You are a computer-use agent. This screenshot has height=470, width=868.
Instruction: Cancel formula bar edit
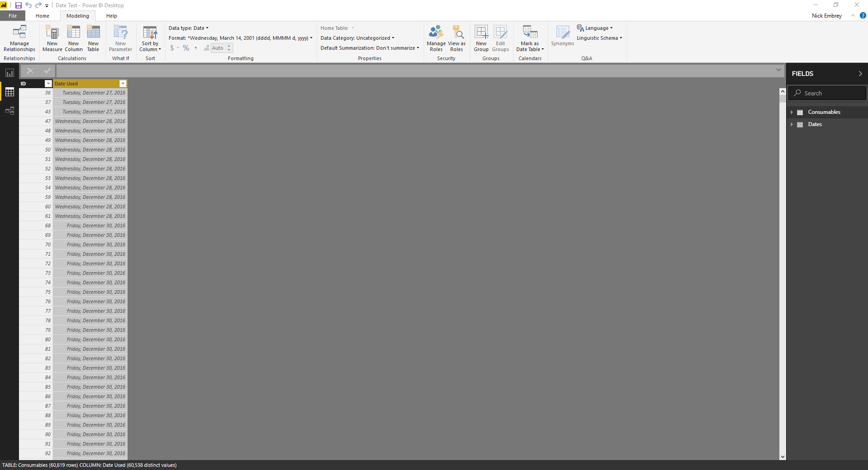point(30,71)
